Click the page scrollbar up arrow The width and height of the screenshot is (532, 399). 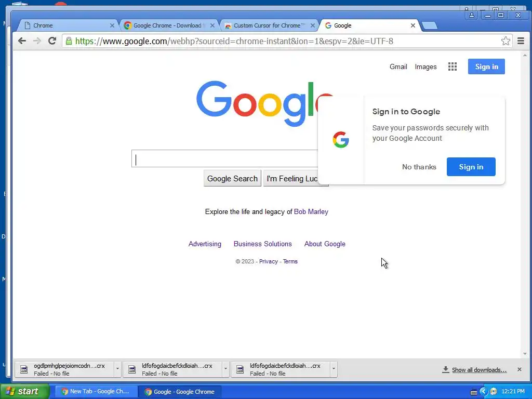[525, 55]
